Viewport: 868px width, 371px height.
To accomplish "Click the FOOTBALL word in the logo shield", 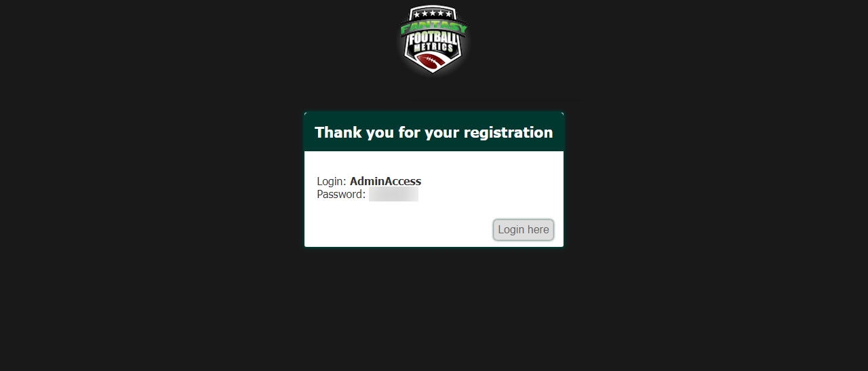I will (x=434, y=37).
